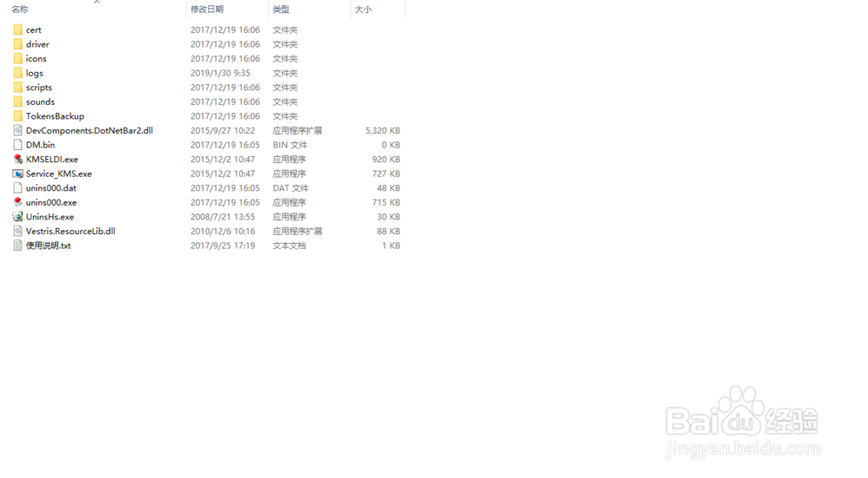Click the size value 715 KB

pyautogui.click(x=386, y=202)
